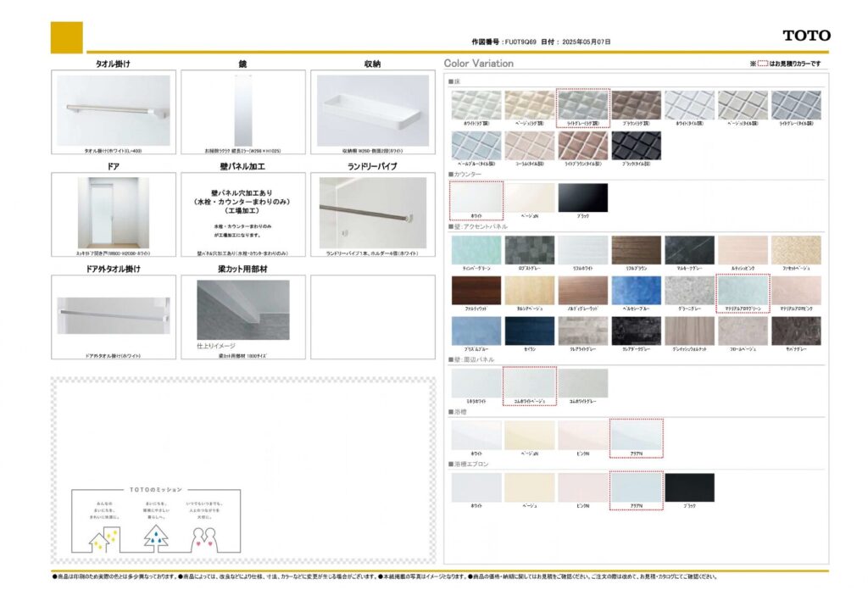Screen dimensions: 868x601
Task: Click the Color Variation section heading
Action: click(479, 63)
